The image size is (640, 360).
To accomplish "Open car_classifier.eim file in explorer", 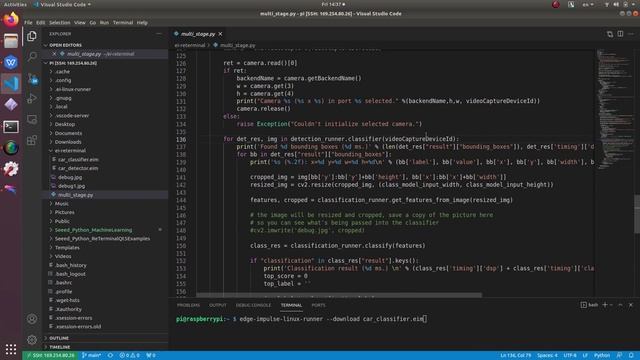I will (105, 160).
